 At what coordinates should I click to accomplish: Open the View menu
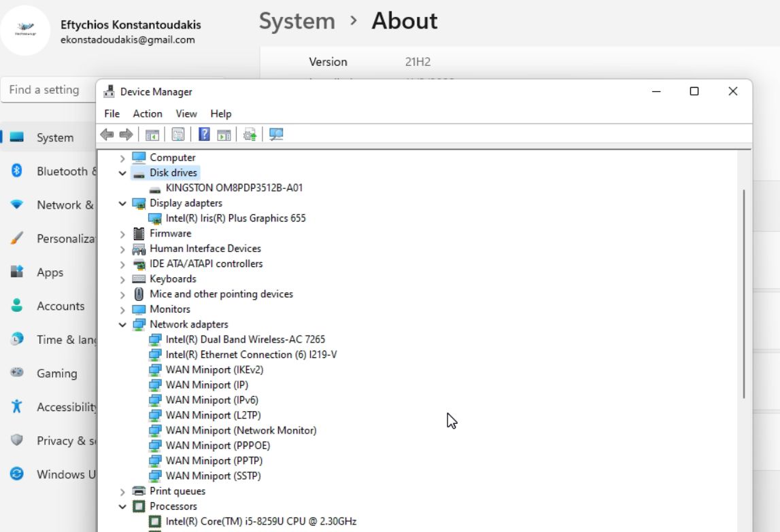186,113
